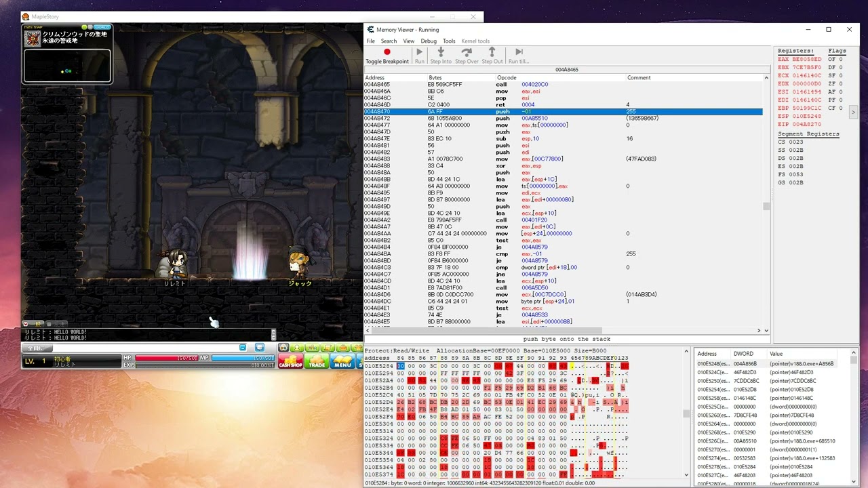Click the Step Over toolbar icon
This screenshot has height=488, width=868.
[x=467, y=52]
